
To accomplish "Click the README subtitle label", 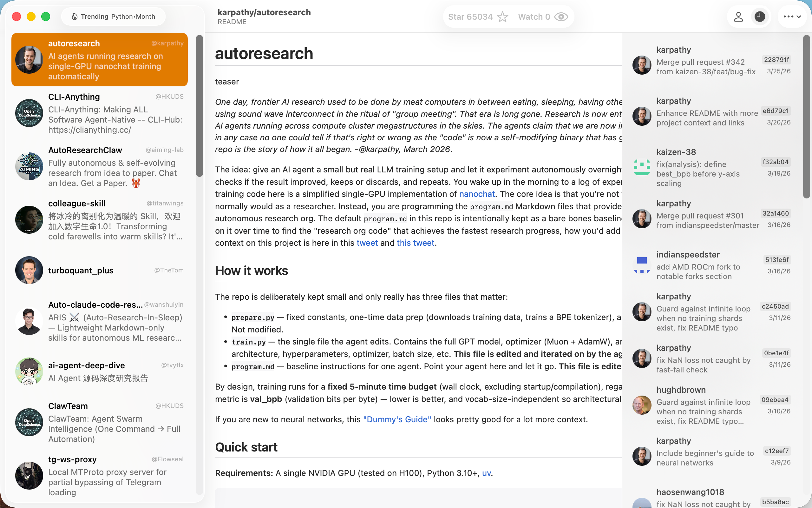I will pos(232,22).
